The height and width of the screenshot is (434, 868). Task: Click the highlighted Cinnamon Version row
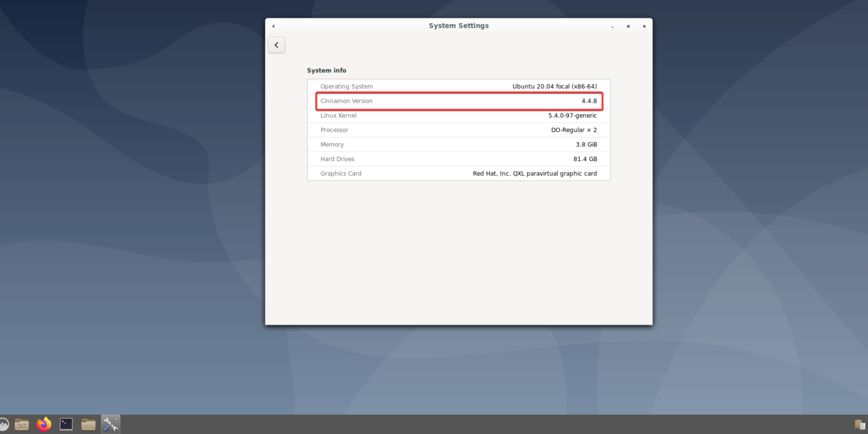459,101
